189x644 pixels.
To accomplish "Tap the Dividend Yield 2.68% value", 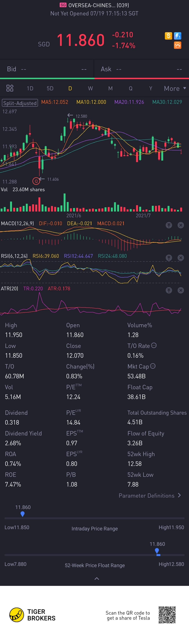I will pyautogui.click(x=13, y=443).
